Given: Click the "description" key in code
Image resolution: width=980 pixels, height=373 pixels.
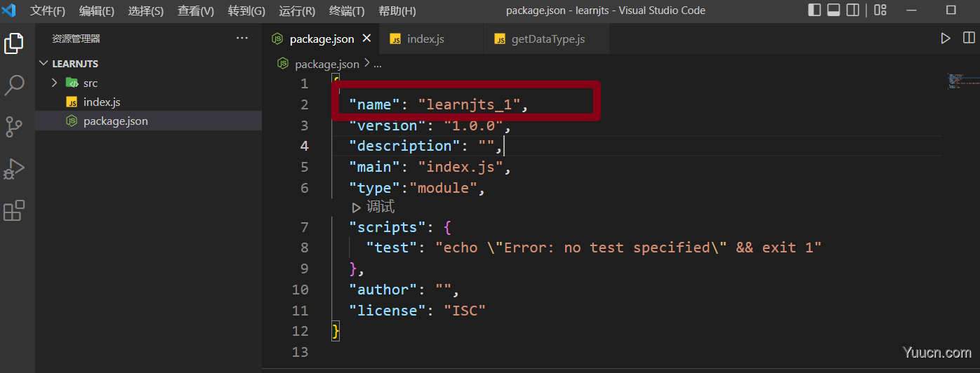Looking at the screenshot, I should click(x=404, y=146).
